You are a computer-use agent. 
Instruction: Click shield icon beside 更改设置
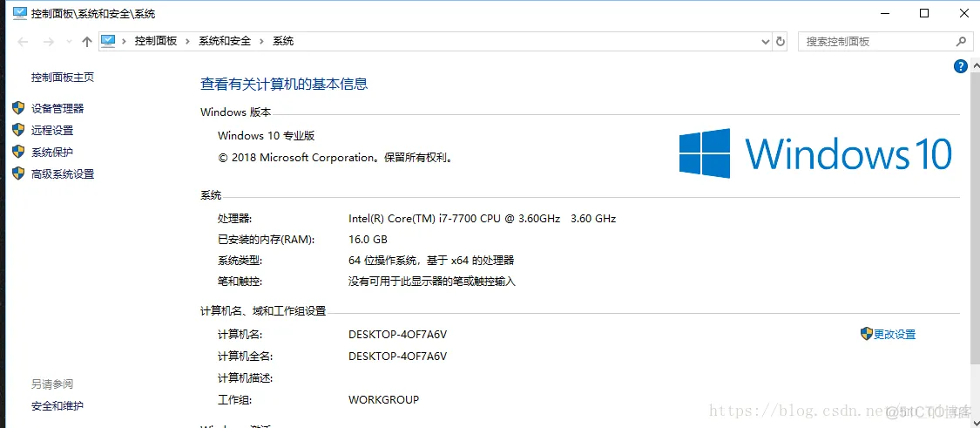coord(866,334)
